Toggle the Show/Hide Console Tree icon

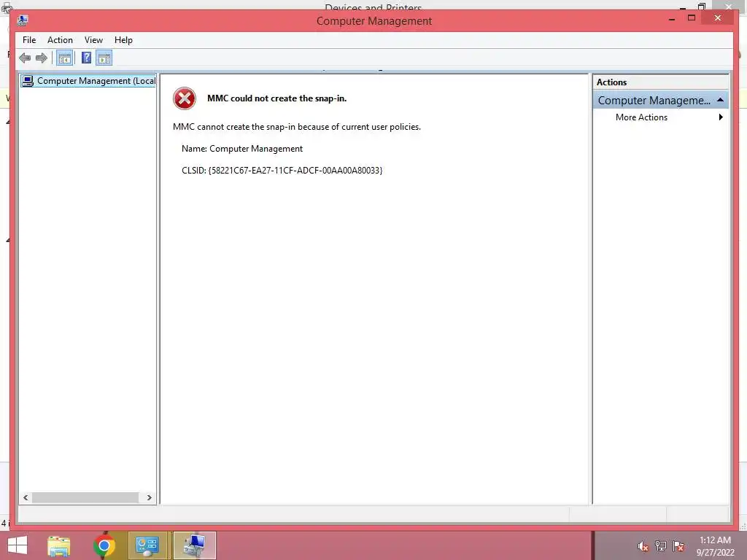tap(64, 58)
